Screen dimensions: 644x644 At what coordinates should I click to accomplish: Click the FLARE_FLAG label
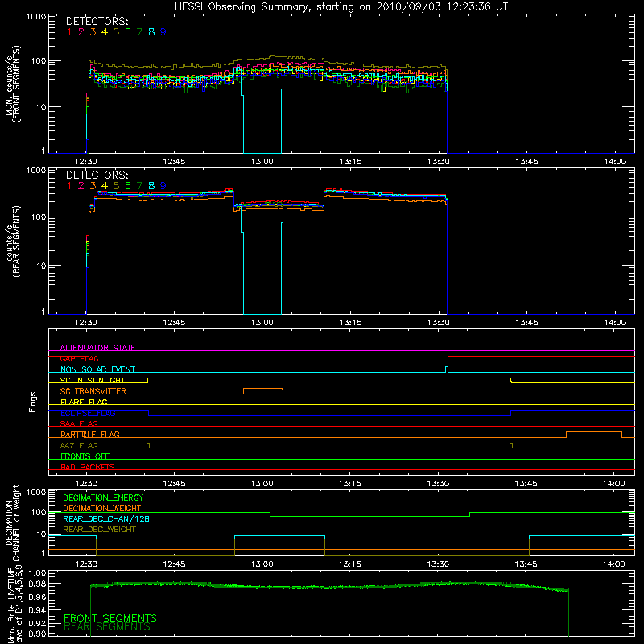point(84,402)
